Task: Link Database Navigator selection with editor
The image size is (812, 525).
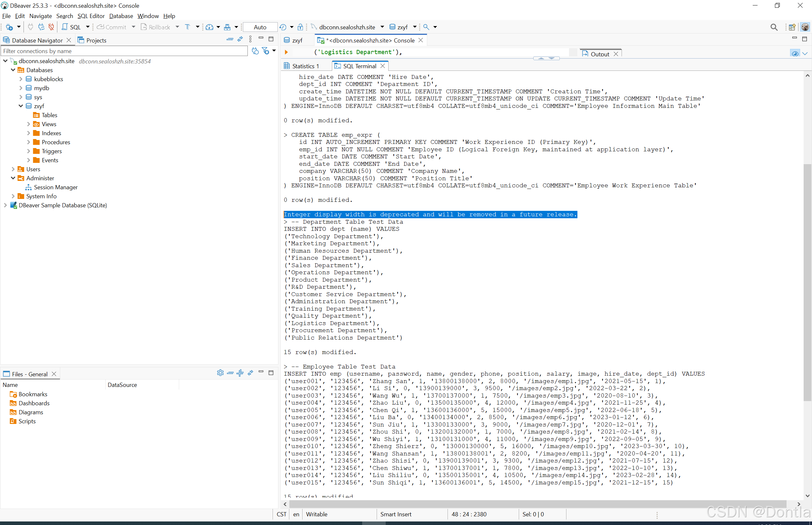Action: click(240, 39)
